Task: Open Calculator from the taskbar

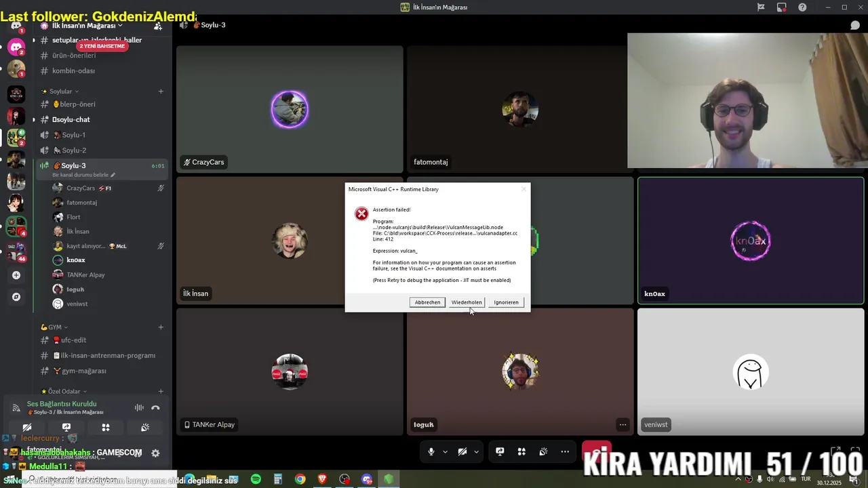Action: tap(277, 479)
